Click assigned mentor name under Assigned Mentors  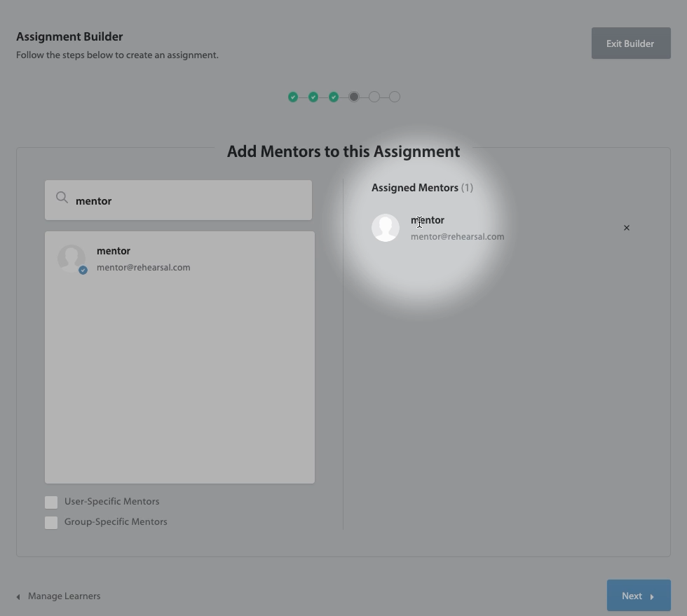coord(428,220)
